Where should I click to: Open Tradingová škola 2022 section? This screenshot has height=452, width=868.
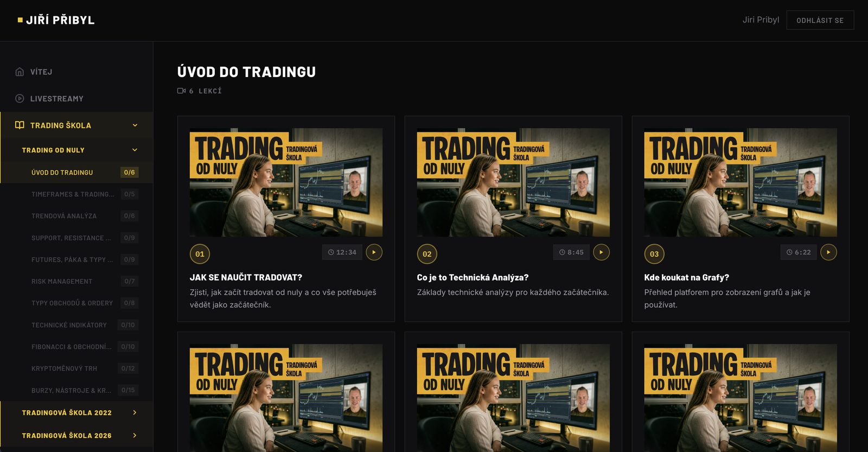[x=76, y=413]
